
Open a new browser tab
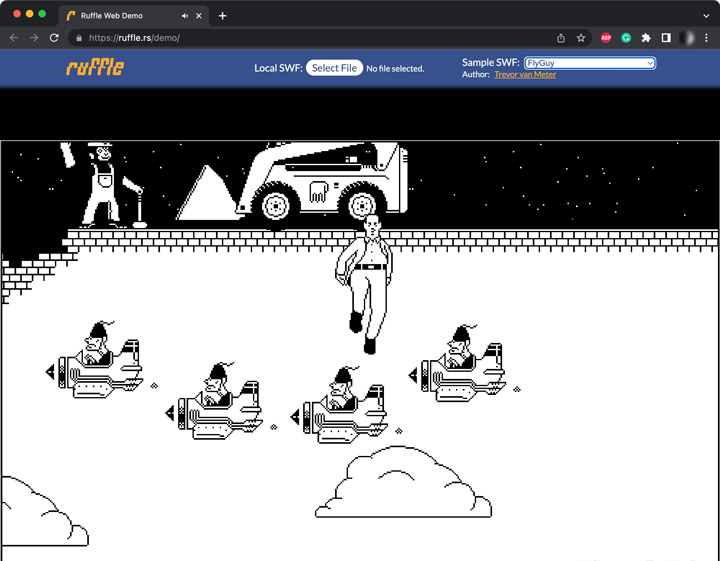click(222, 16)
